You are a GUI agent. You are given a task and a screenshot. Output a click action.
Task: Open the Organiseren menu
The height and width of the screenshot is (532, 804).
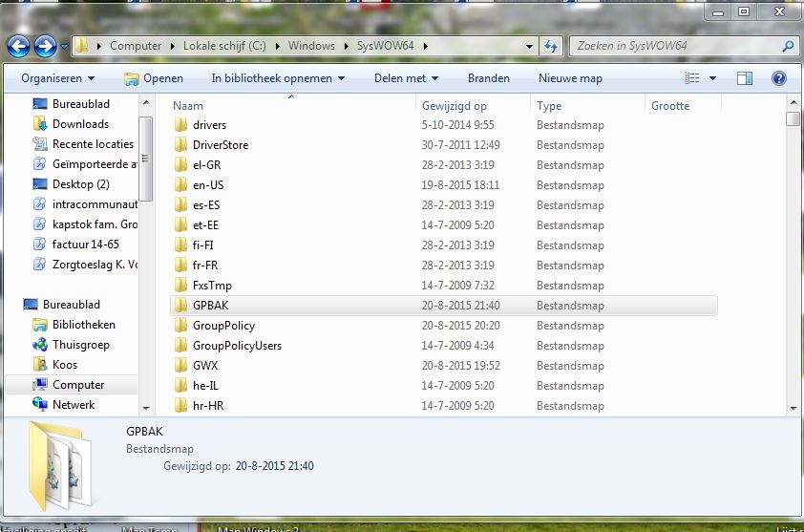58,78
